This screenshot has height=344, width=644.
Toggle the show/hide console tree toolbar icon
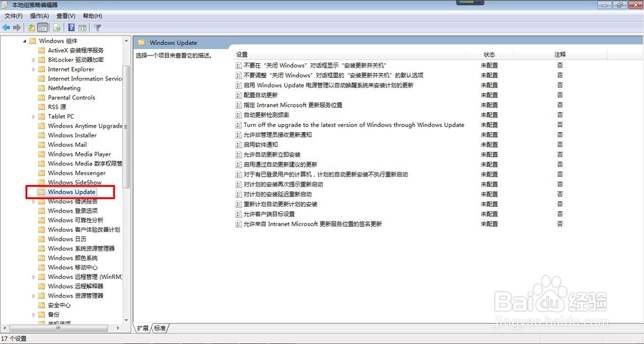point(43,28)
